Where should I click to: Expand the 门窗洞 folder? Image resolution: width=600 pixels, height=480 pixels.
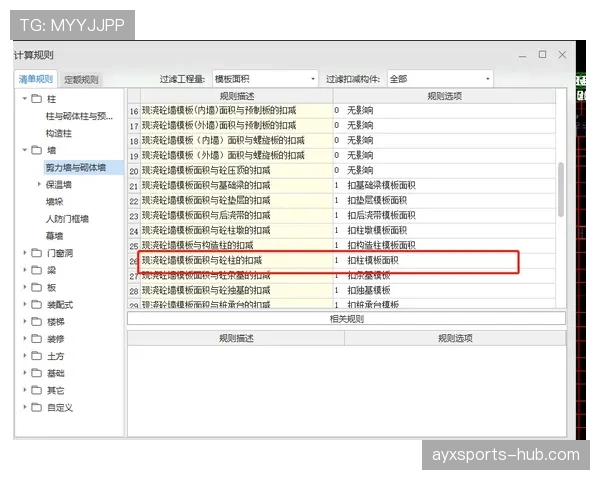click(25, 253)
